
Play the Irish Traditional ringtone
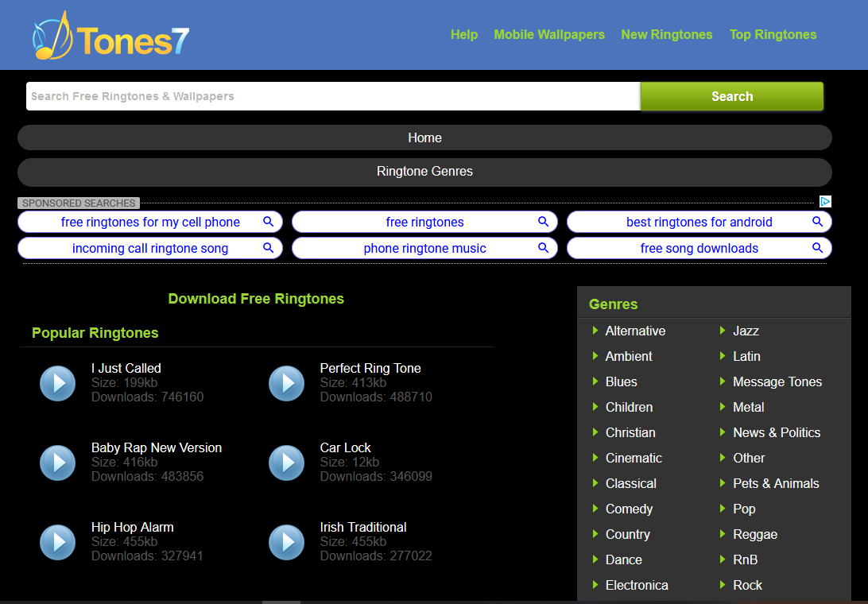pos(286,542)
